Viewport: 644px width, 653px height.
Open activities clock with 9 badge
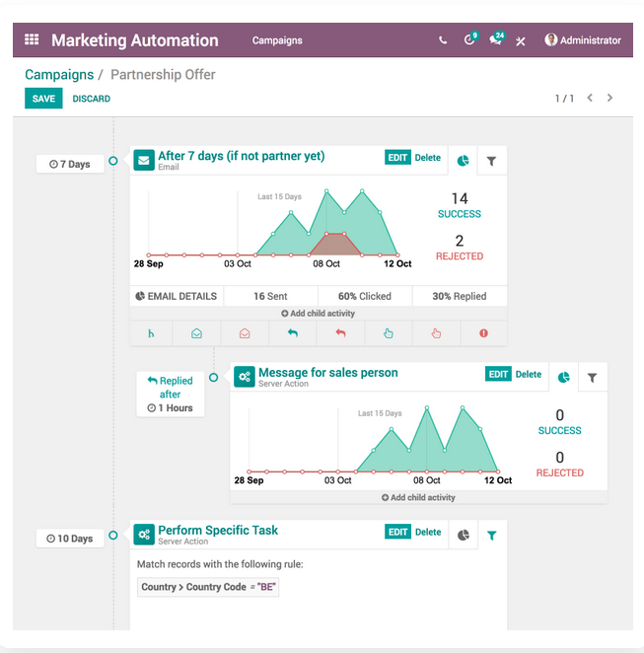pos(470,40)
